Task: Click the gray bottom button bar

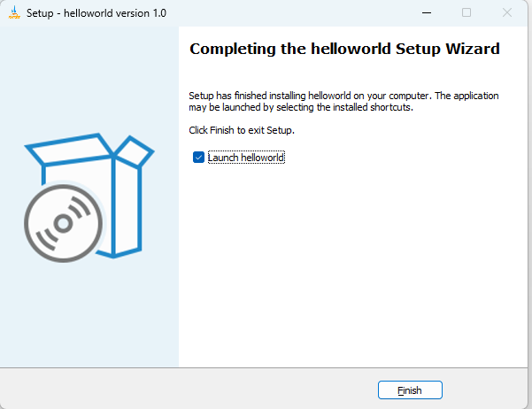Action: click(189, 389)
